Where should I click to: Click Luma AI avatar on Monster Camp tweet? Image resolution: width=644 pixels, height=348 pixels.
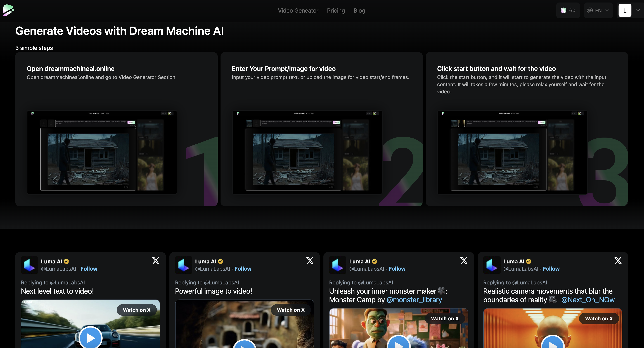(337, 265)
